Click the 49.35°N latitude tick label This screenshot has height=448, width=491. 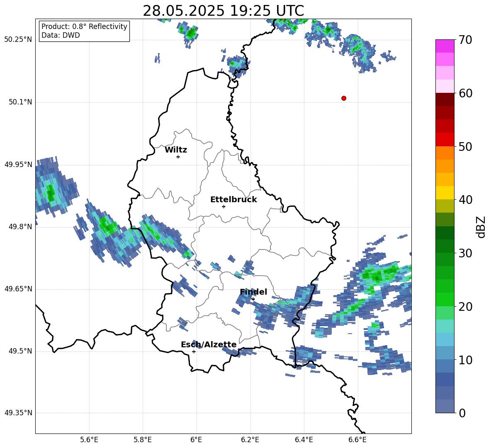pyautogui.click(x=18, y=413)
